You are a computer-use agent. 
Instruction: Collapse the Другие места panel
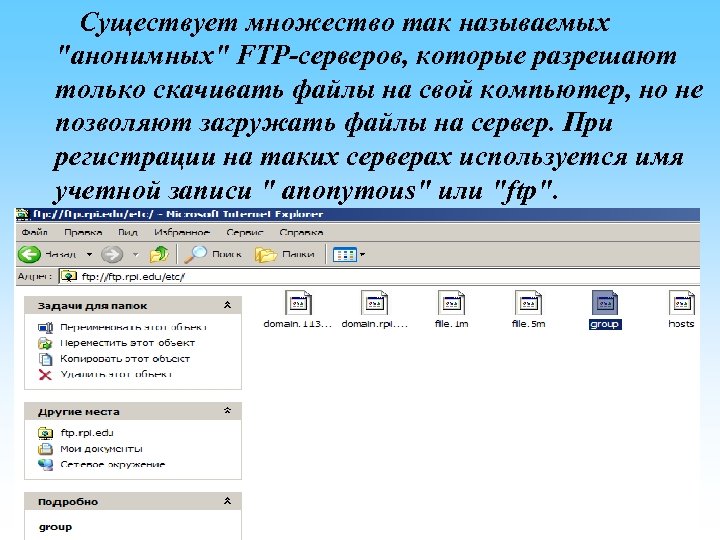tap(227, 411)
